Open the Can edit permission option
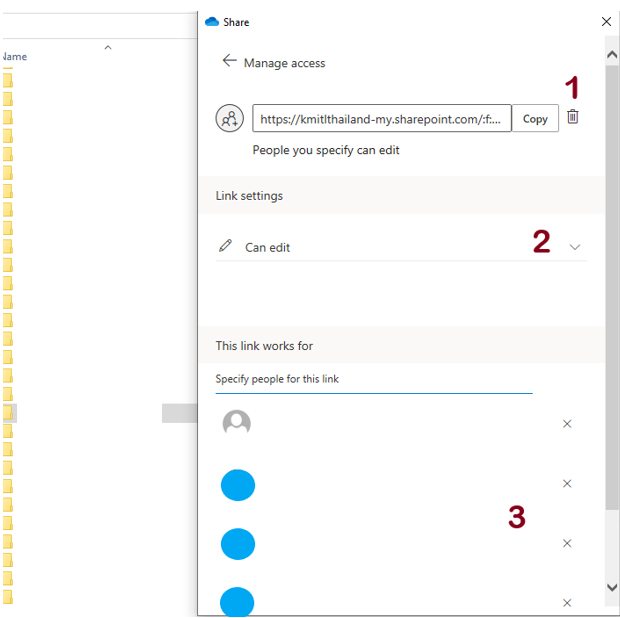 point(268,247)
